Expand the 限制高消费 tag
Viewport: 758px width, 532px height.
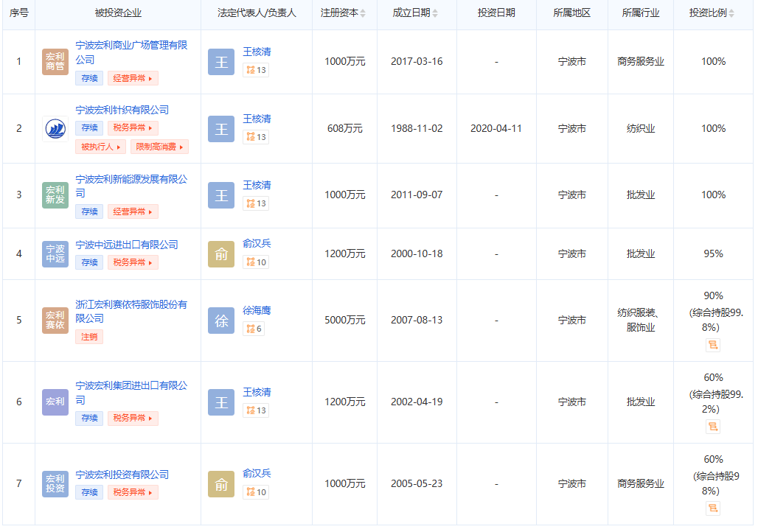click(159, 147)
